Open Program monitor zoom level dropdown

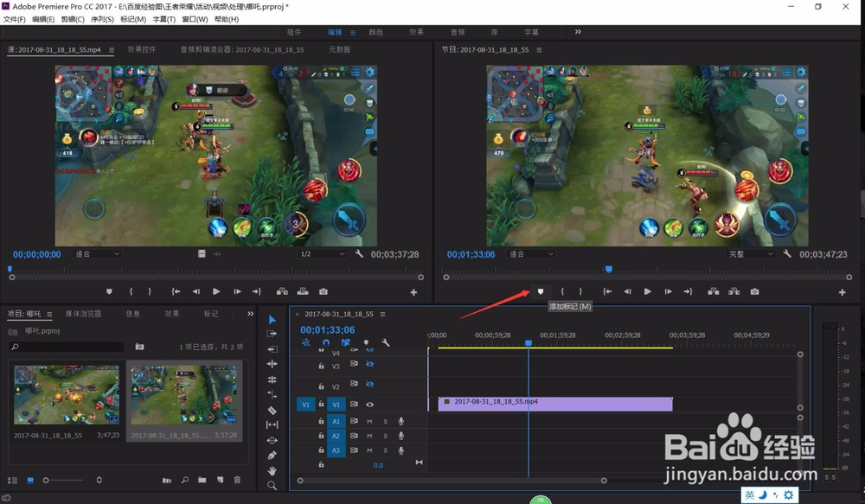[531, 254]
